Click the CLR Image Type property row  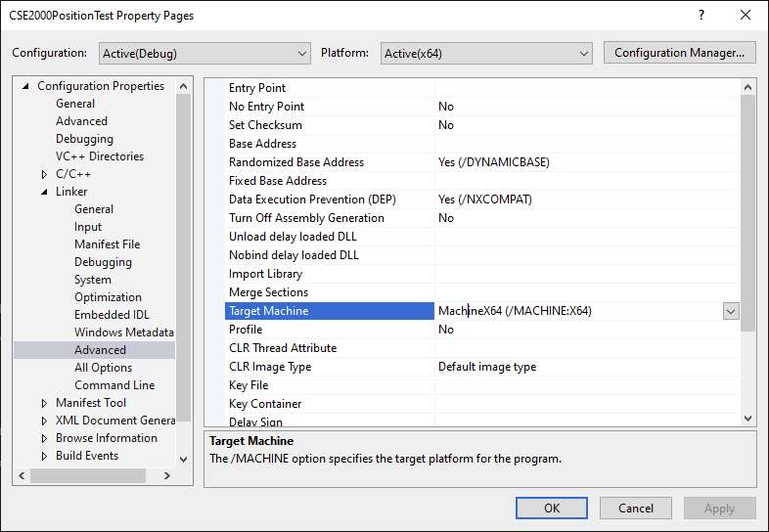[x=269, y=367]
